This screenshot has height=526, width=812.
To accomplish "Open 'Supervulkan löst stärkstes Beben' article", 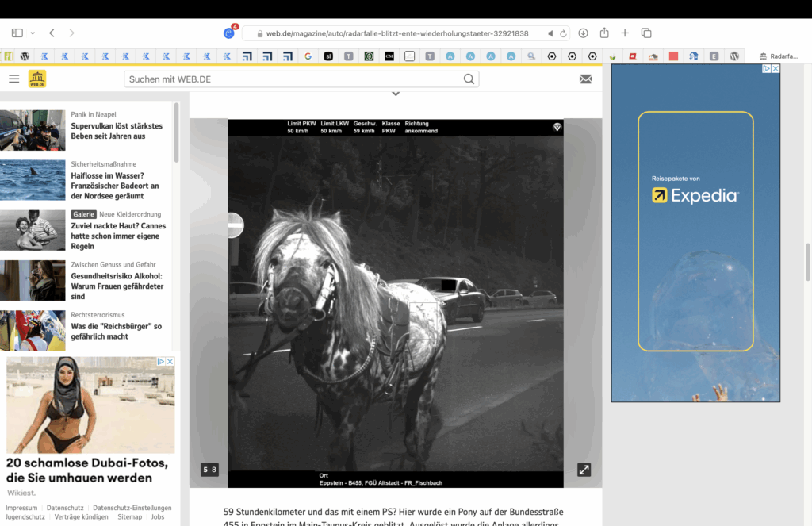I will point(117,131).
